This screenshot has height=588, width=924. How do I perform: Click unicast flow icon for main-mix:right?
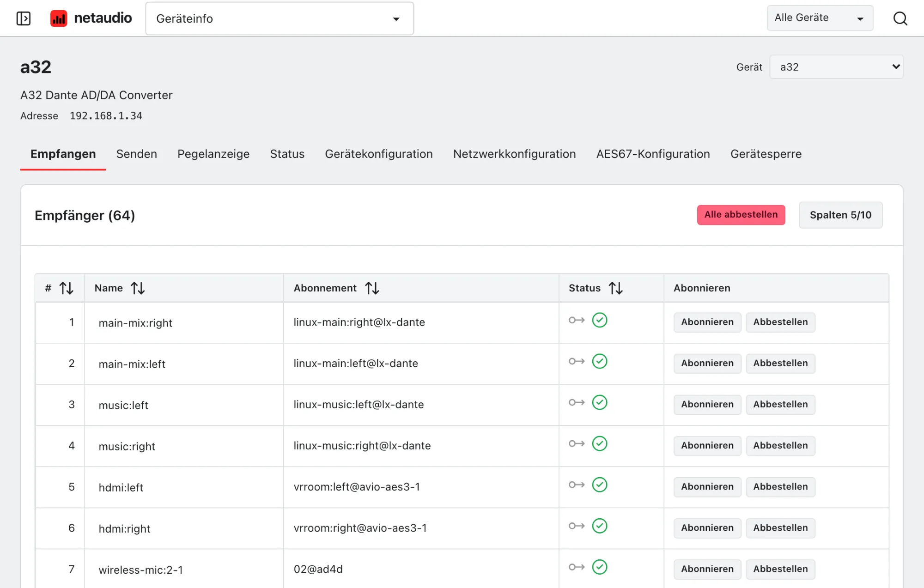[577, 320]
